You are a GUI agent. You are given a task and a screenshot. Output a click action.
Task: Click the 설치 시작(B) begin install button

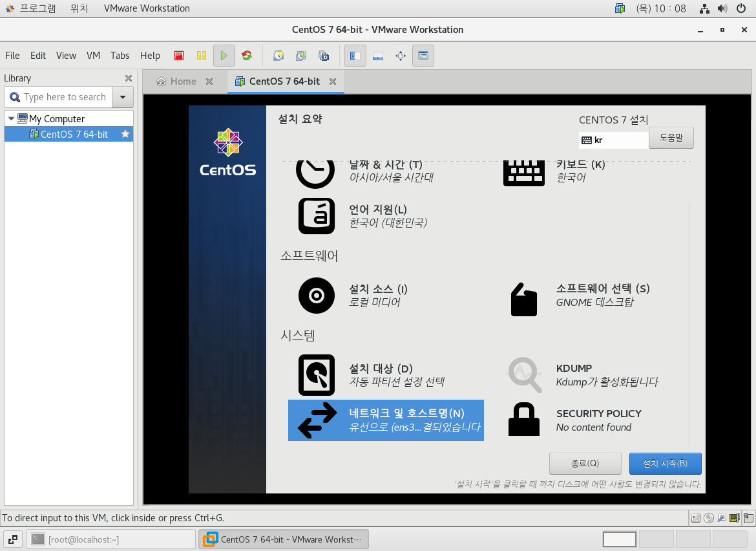pyautogui.click(x=665, y=464)
